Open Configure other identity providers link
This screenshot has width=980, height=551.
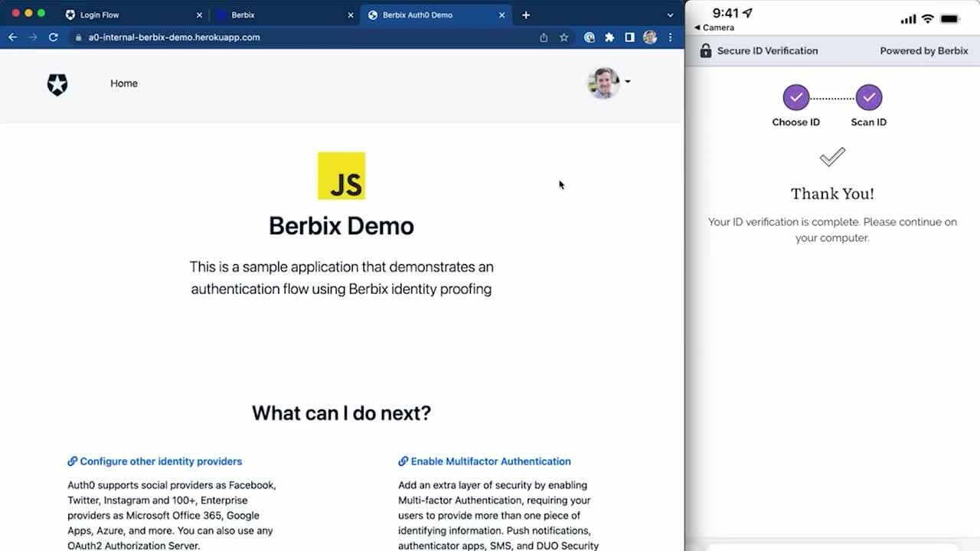tap(161, 461)
